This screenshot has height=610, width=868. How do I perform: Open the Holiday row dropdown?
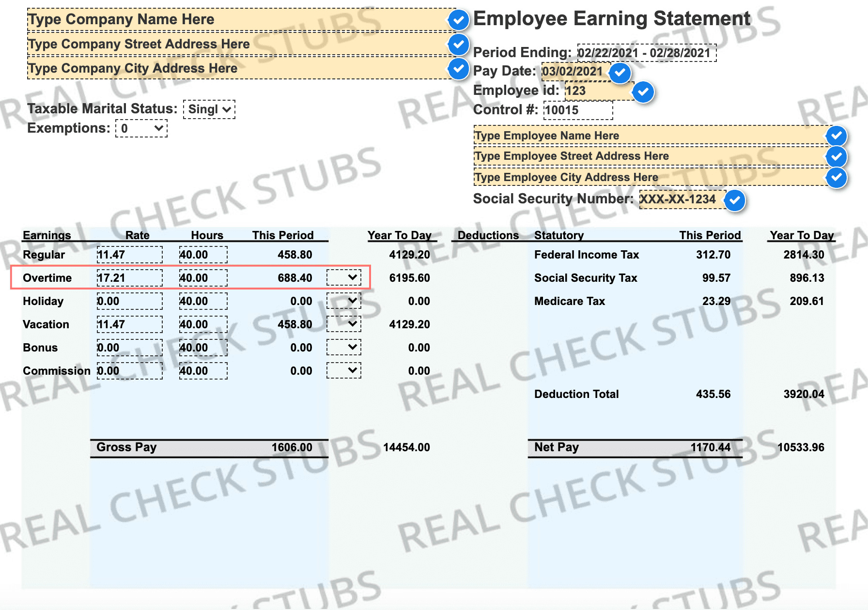click(x=344, y=301)
